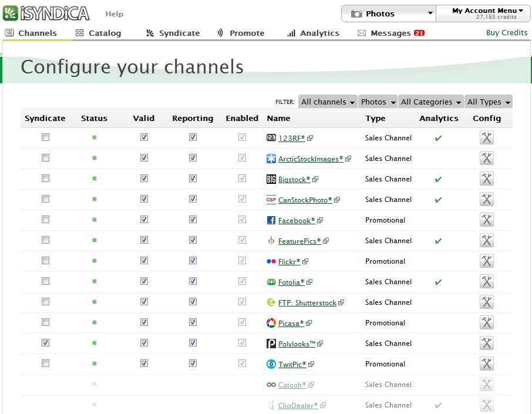
Task: Open config tools for Flickr
Action: [487, 261]
